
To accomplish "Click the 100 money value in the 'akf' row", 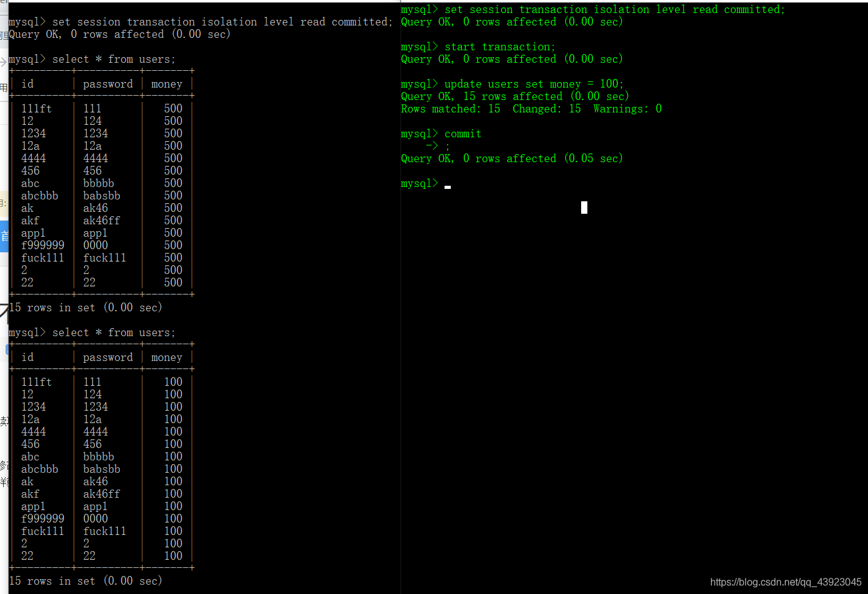I will click(x=173, y=494).
